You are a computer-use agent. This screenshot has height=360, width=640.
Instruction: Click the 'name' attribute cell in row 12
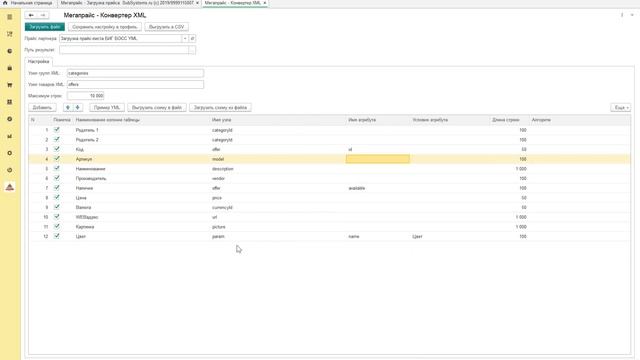pos(378,236)
